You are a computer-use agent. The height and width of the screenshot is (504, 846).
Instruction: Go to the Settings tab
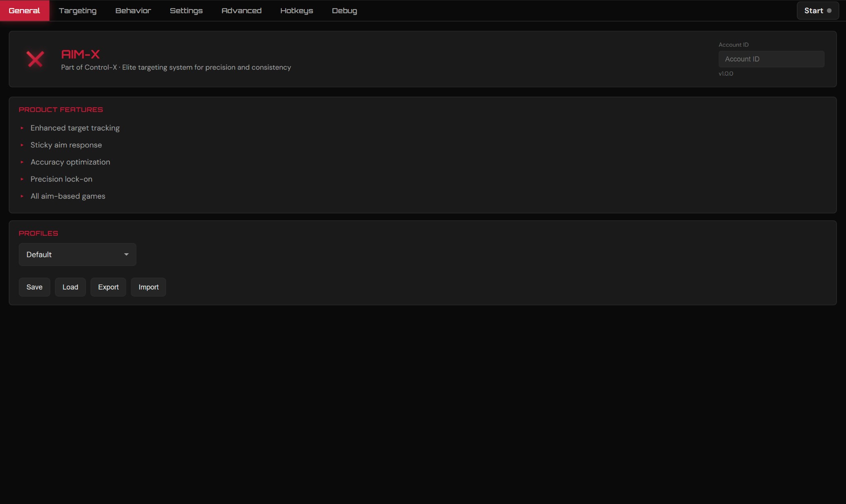(x=186, y=11)
